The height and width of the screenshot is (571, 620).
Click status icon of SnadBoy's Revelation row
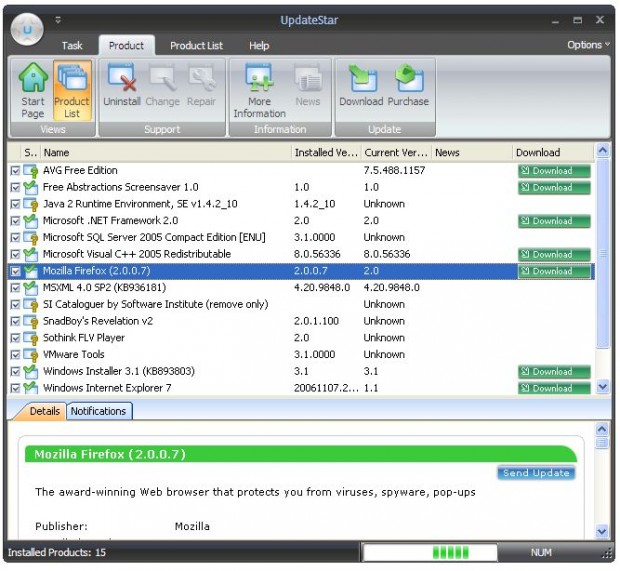pyautogui.click(x=30, y=321)
